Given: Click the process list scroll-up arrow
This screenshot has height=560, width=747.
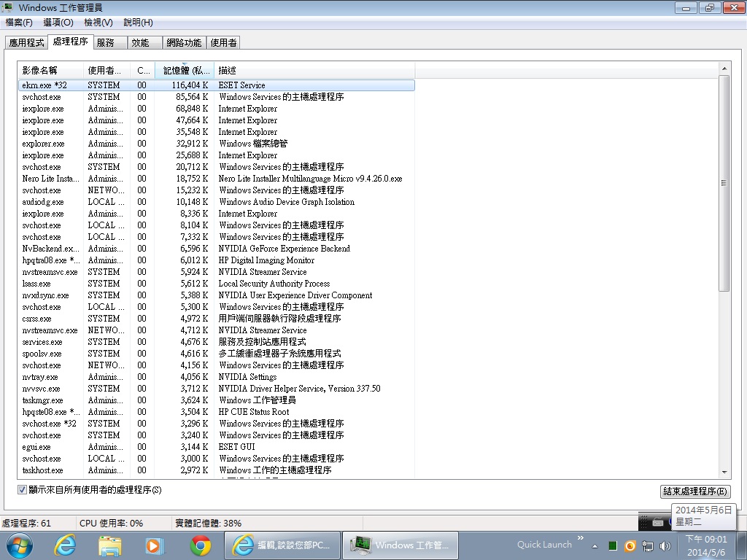Looking at the screenshot, I should [724, 69].
